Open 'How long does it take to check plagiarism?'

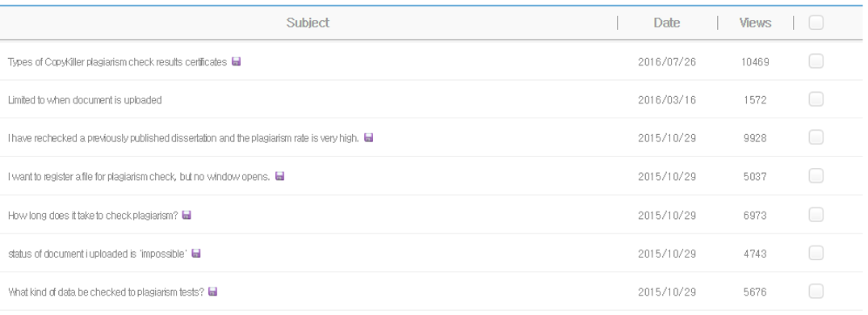(x=93, y=216)
